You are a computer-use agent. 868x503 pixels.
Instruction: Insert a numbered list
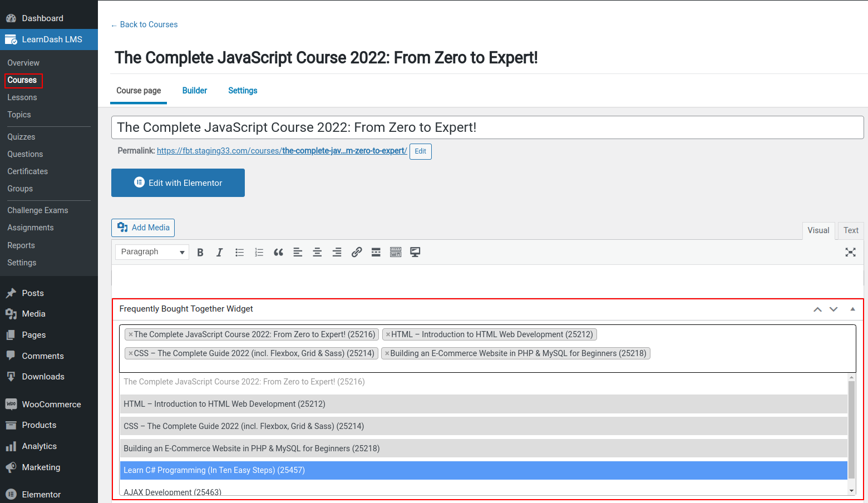pos(259,253)
